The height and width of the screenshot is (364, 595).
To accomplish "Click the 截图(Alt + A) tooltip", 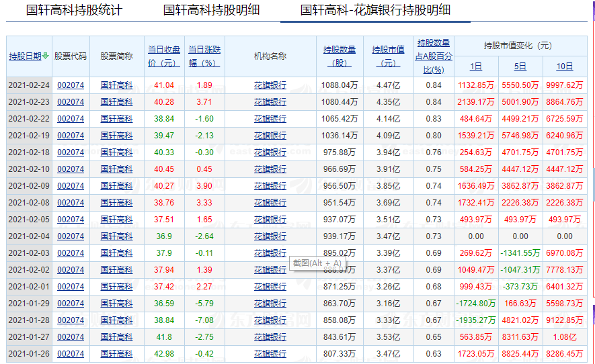I will tap(317, 263).
